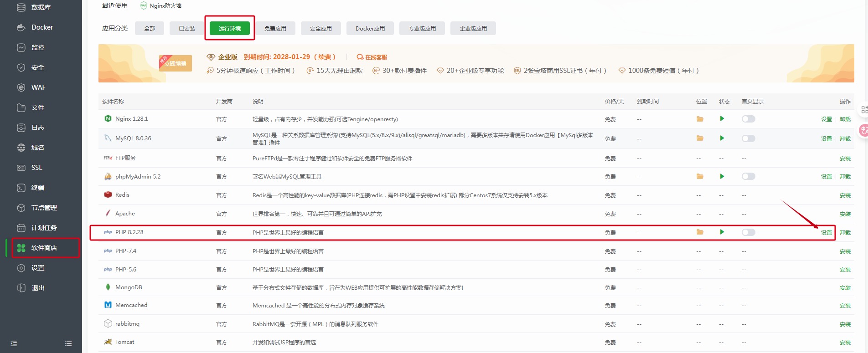Click phpMyAdmin 5.2 status play icon

[722, 176]
